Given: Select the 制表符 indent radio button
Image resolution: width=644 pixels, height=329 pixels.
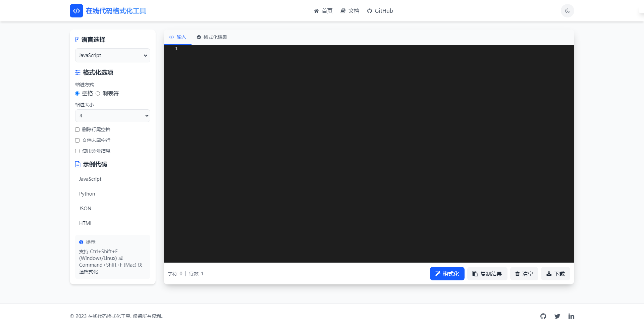Looking at the screenshot, I should [x=98, y=94].
